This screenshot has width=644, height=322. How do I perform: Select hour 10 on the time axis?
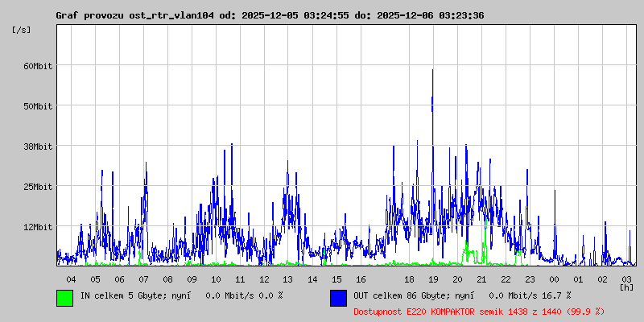[x=216, y=279]
